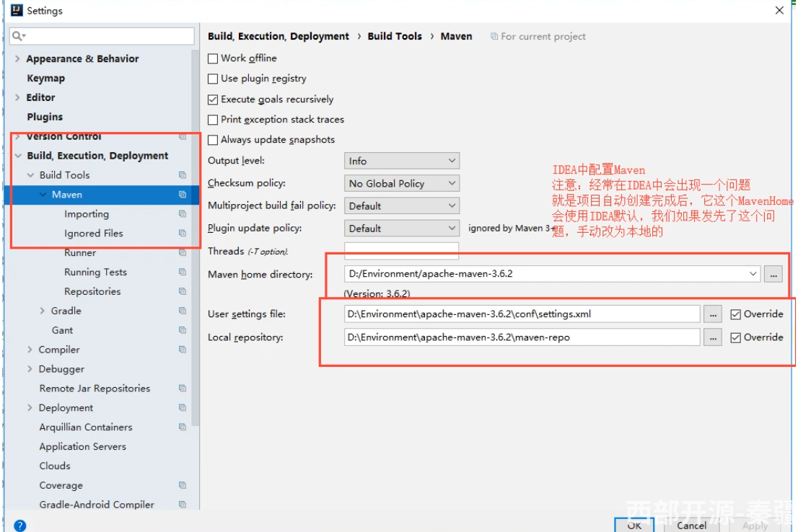Screen dimensions: 798x532
Task: Open the Application Servers page
Action: tap(82, 446)
